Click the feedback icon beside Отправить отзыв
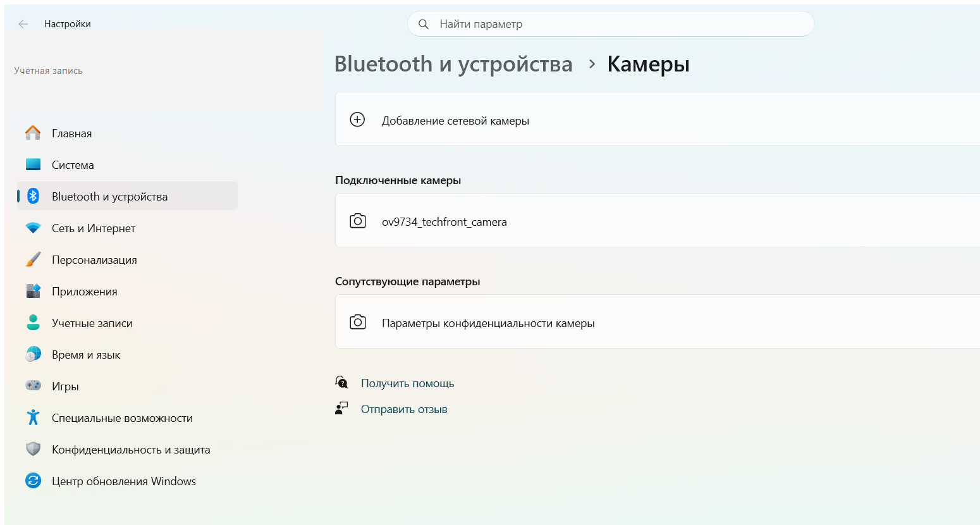Screen dimensions: 980x525 pyautogui.click(x=341, y=409)
